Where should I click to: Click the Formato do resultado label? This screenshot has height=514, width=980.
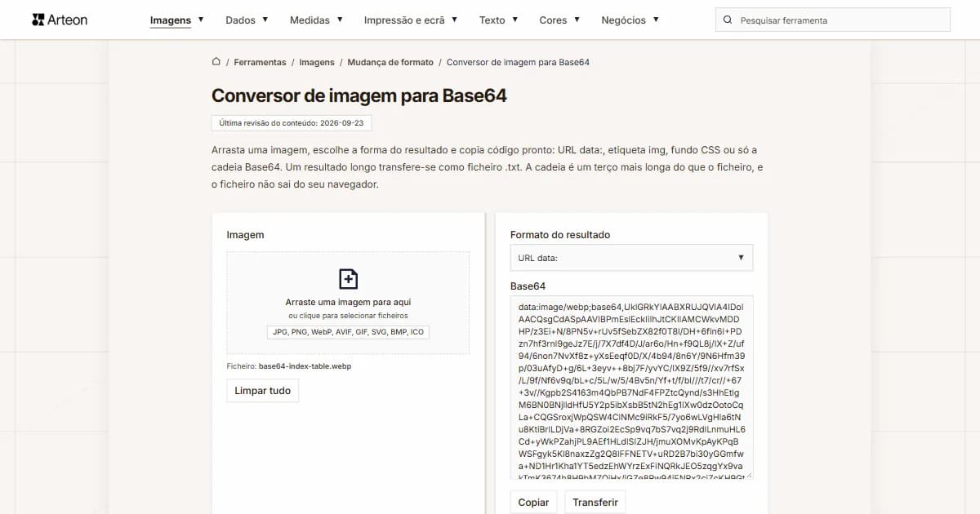tap(560, 235)
